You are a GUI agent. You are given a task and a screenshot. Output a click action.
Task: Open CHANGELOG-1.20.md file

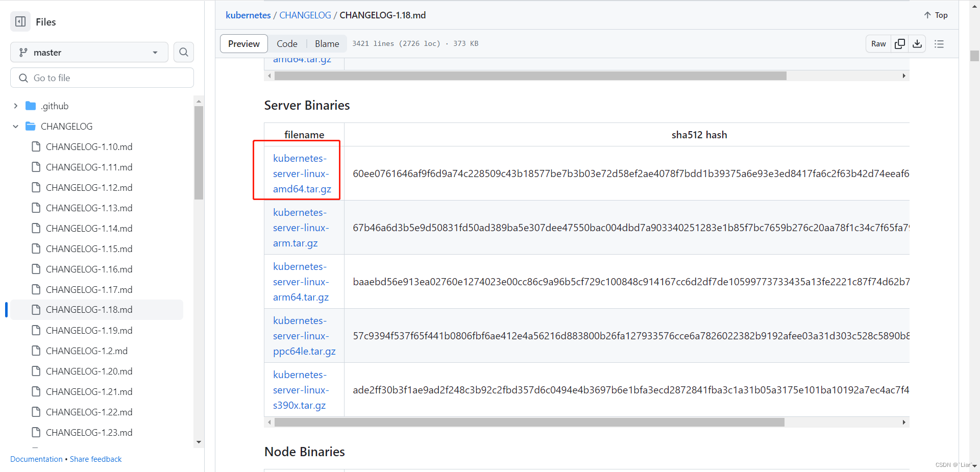point(89,371)
